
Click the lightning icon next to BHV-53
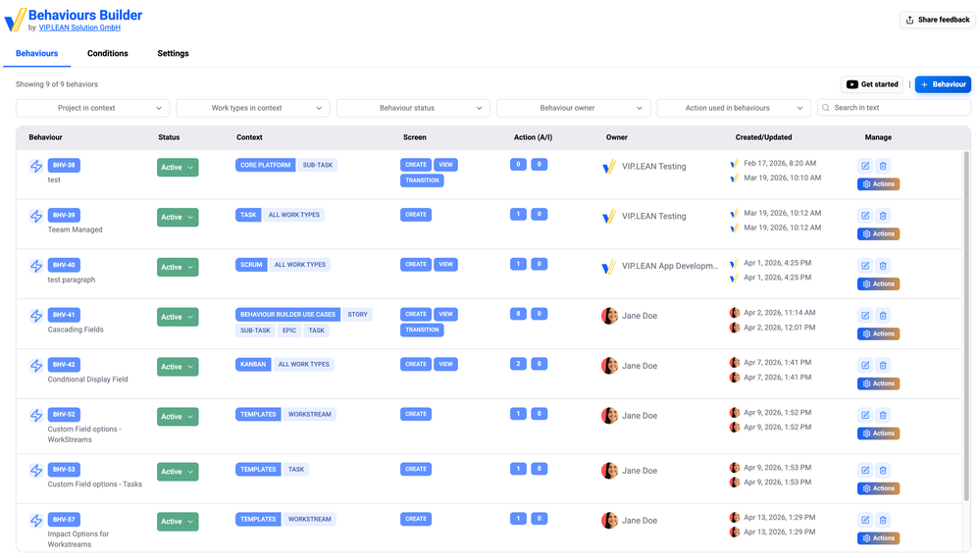tap(36, 471)
